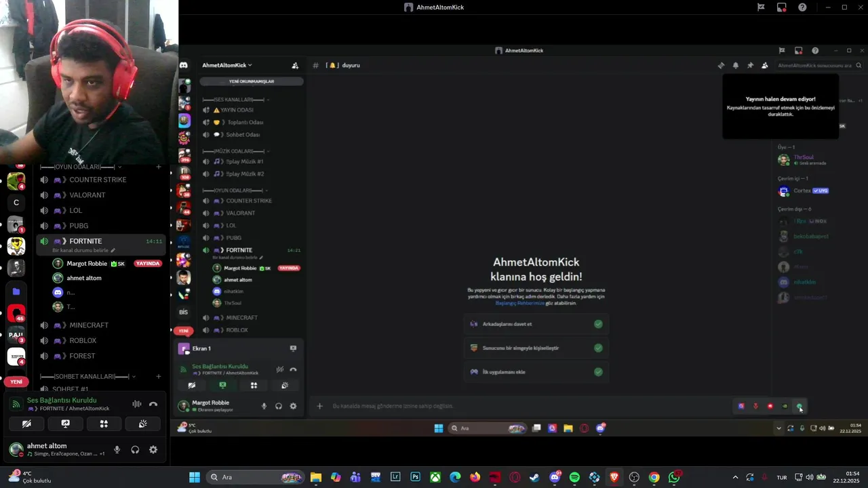Deafen headphones next to ahmet altom
The height and width of the screenshot is (488, 868).
coord(135,449)
